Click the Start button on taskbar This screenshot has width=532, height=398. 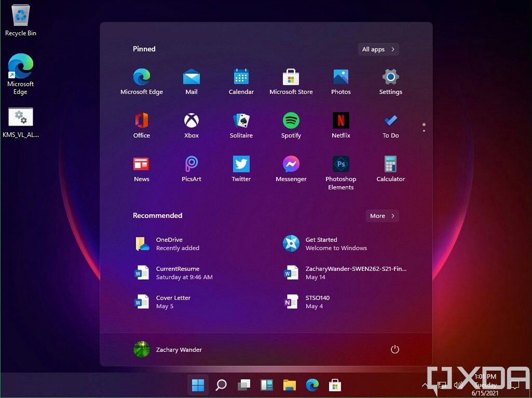point(198,385)
